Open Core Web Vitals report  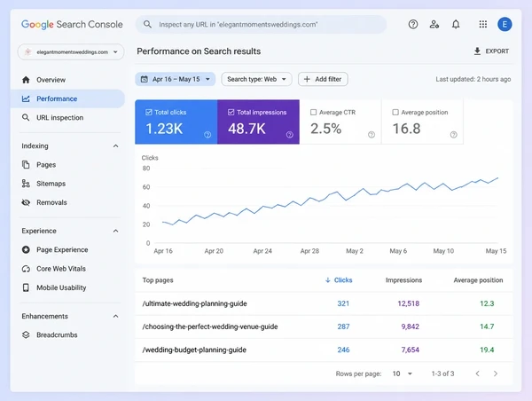[x=68, y=269]
